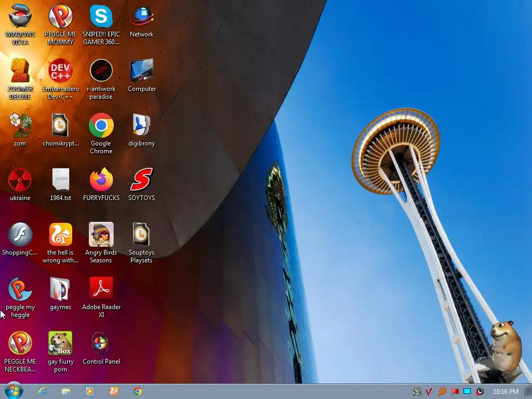Image resolution: width=532 pixels, height=399 pixels.
Task: Open the 10:16 PM taskbar clock
Action: click(505, 392)
